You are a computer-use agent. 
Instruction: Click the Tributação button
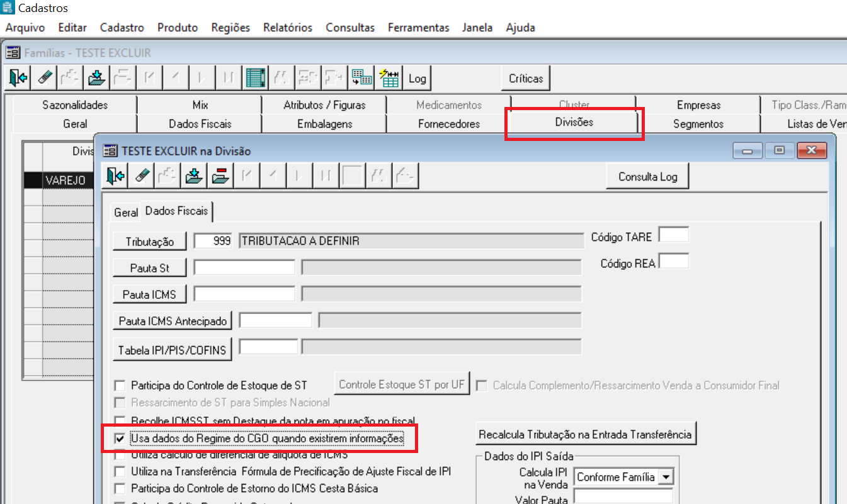(x=150, y=241)
